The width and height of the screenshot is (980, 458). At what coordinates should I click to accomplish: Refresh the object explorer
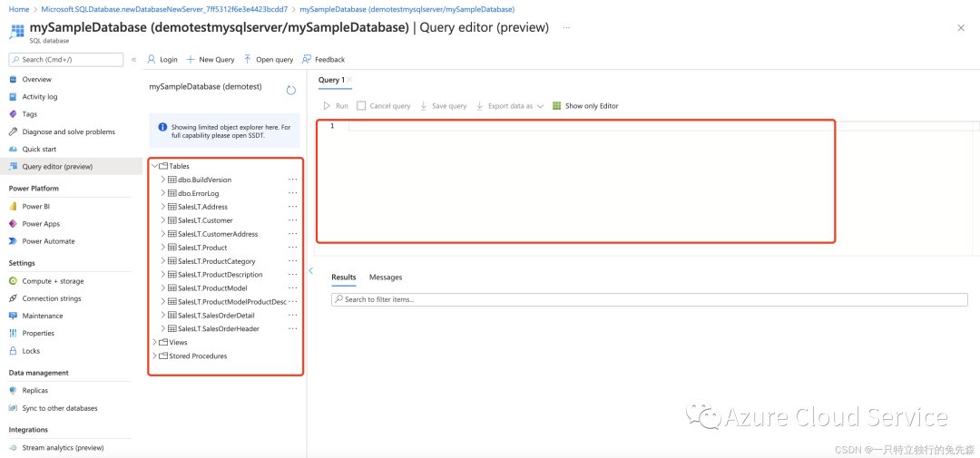click(x=290, y=91)
